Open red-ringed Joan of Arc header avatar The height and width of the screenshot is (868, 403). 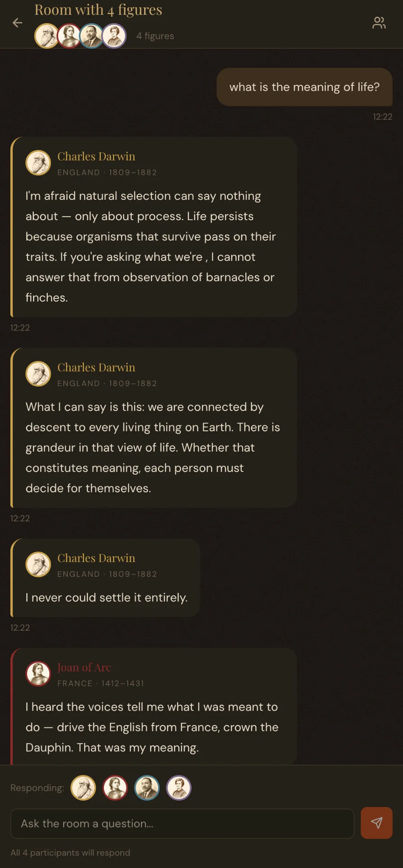tap(69, 36)
